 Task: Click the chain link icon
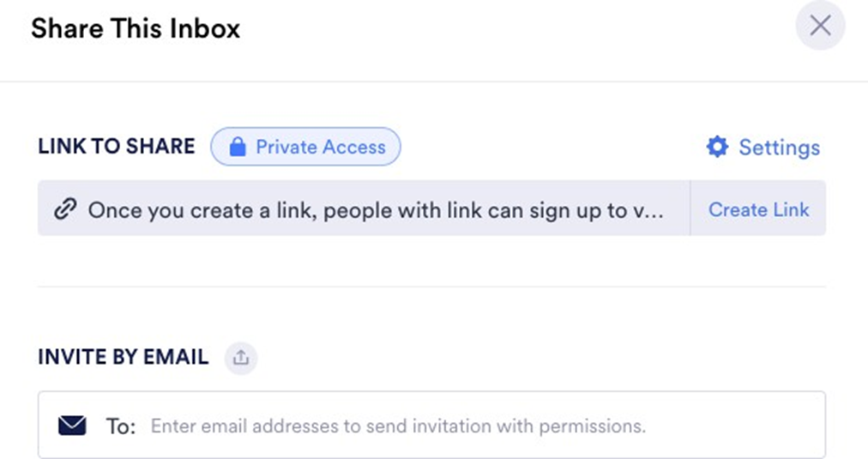pos(64,209)
